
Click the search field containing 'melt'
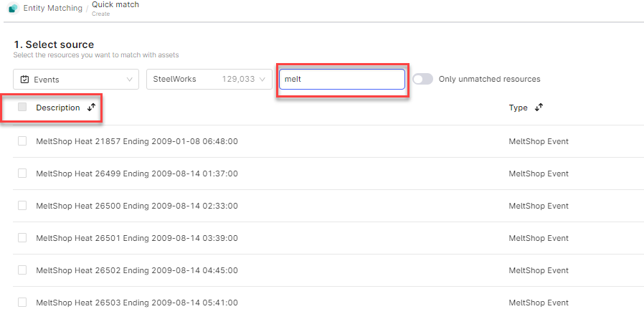(x=342, y=79)
